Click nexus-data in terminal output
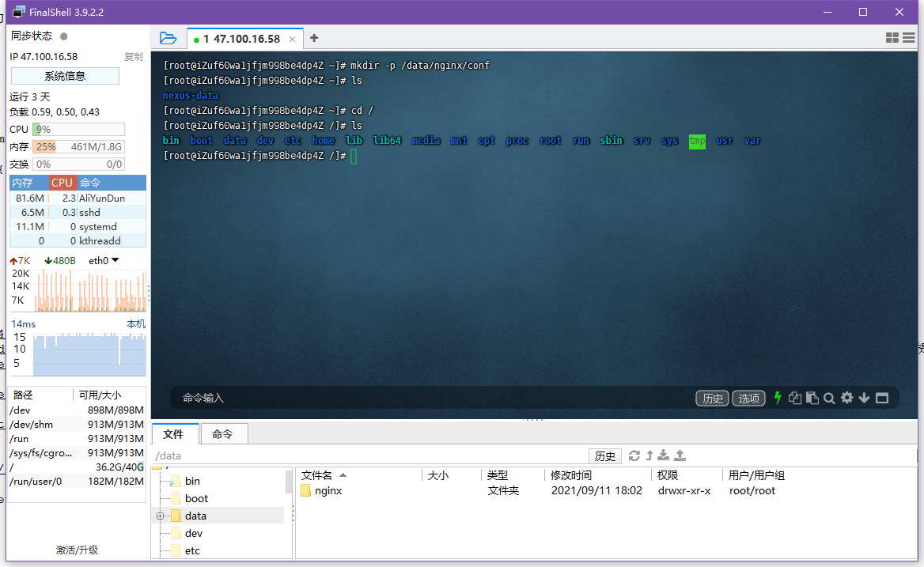This screenshot has height=567, width=924. [x=191, y=96]
